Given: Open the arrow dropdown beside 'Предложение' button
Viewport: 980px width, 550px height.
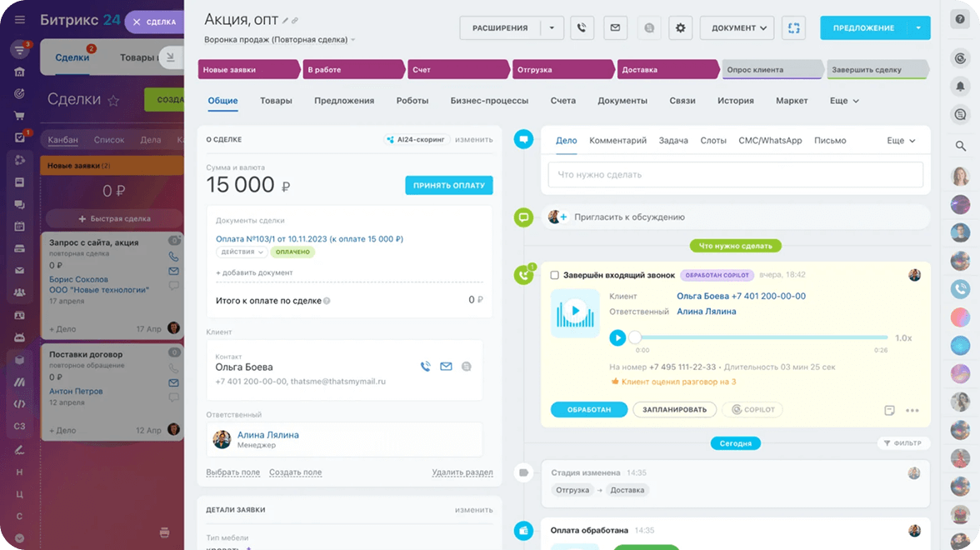Looking at the screenshot, I should pos(918,28).
